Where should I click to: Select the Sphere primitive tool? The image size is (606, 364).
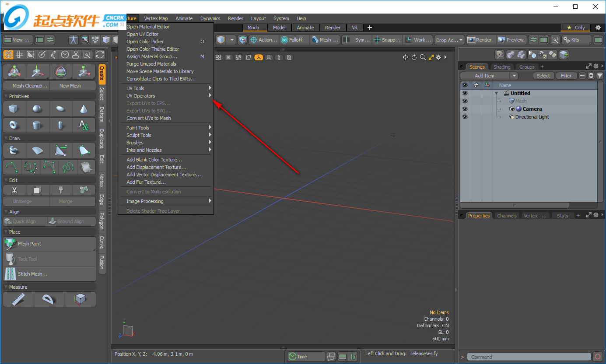click(x=37, y=109)
